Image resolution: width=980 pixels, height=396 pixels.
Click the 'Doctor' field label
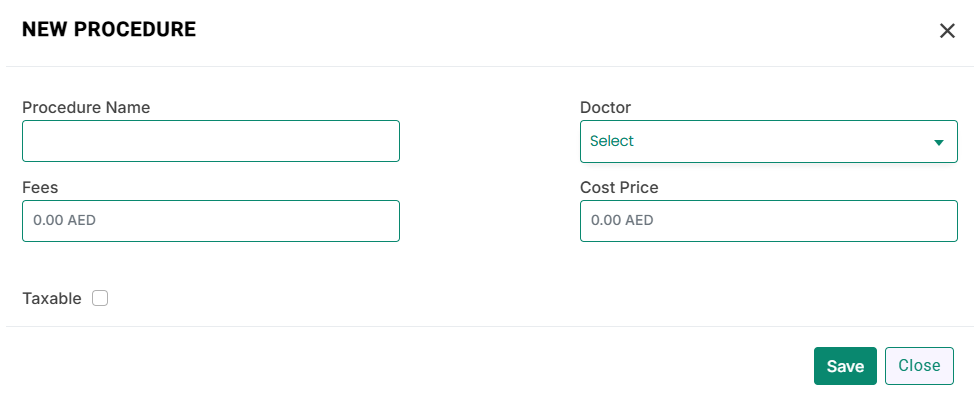(x=606, y=107)
